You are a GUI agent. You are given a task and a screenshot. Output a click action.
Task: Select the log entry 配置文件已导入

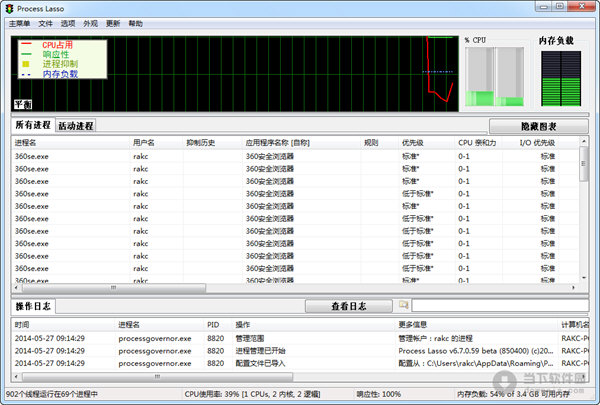coord(260,363)
